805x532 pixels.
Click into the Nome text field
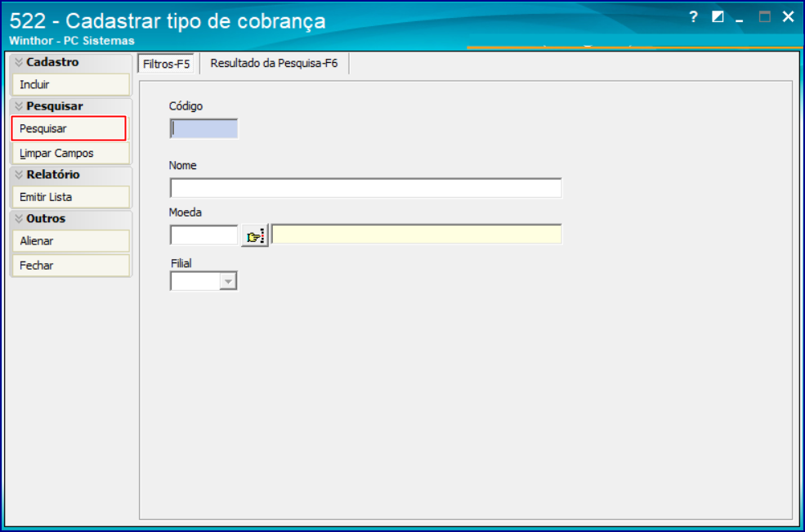(x=365, y=188)
